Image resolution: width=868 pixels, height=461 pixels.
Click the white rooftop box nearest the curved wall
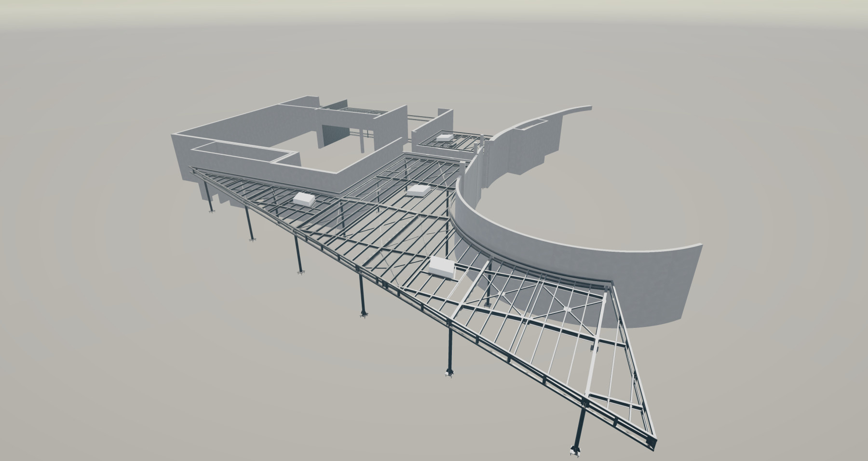pyautogui.click(x=443, y=267)
